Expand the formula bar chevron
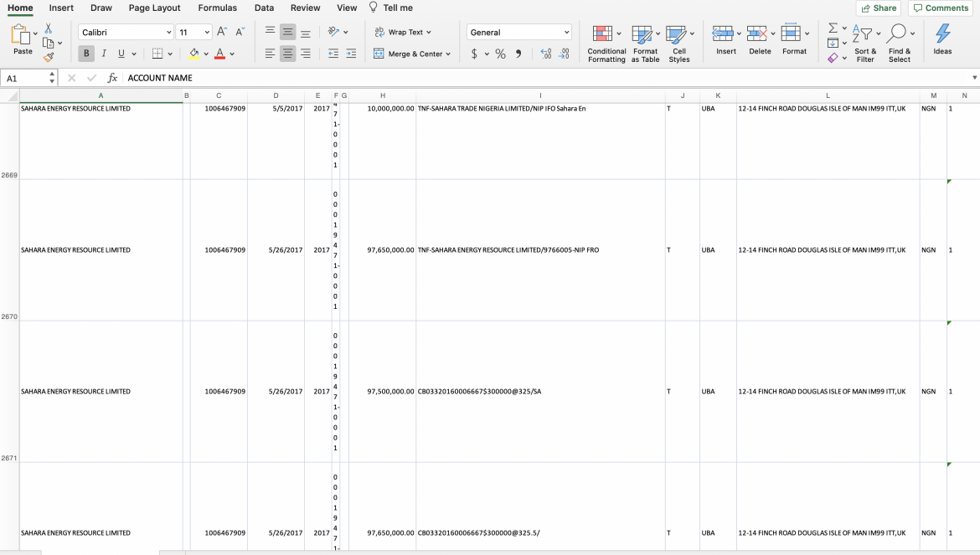980x555 pixels. click(974, 78)
